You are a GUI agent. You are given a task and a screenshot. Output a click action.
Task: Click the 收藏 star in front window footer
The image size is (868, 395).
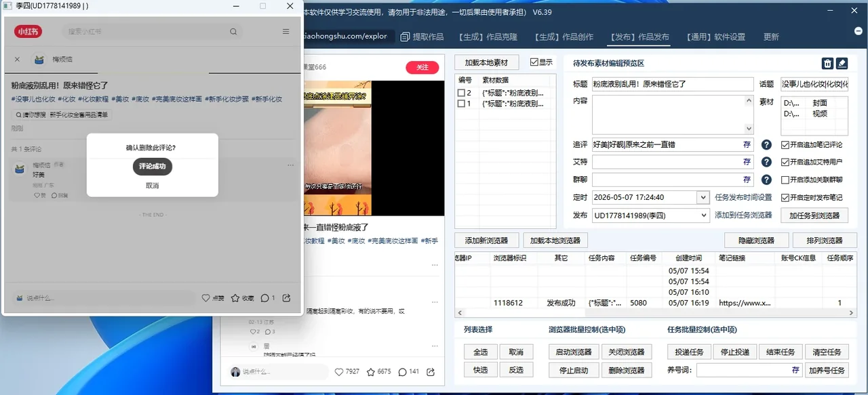(235, 298)
